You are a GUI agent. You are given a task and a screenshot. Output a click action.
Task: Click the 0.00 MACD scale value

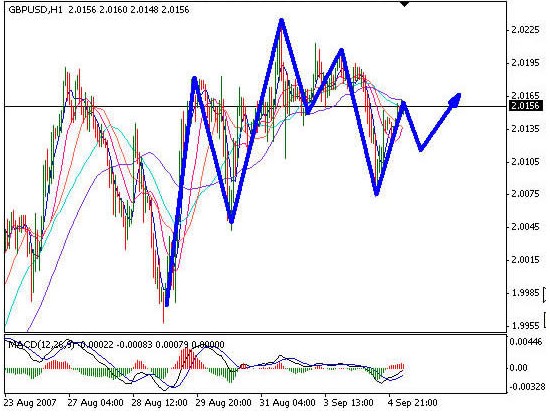[x=519, y=368]
